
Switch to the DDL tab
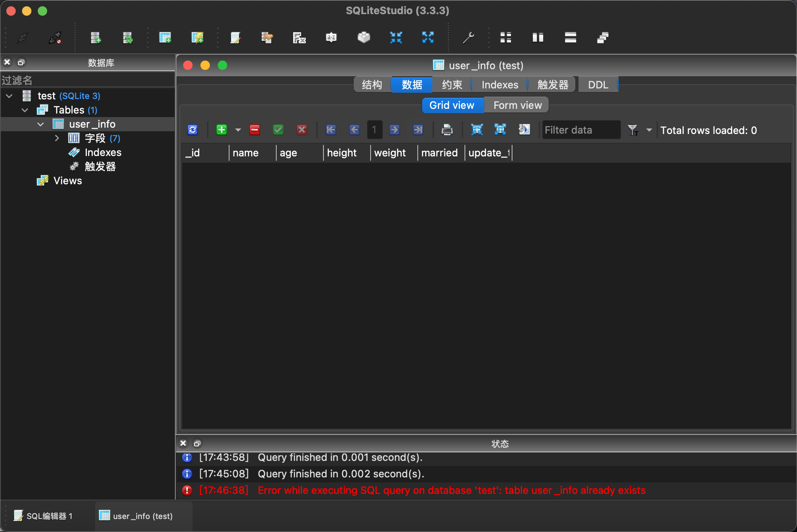pos(597,84)
